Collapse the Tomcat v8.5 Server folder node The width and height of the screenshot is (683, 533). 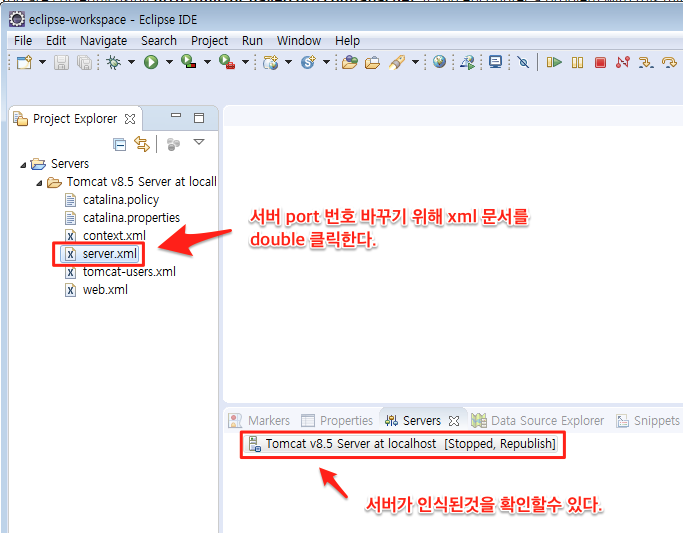click(x=39, y=183)
